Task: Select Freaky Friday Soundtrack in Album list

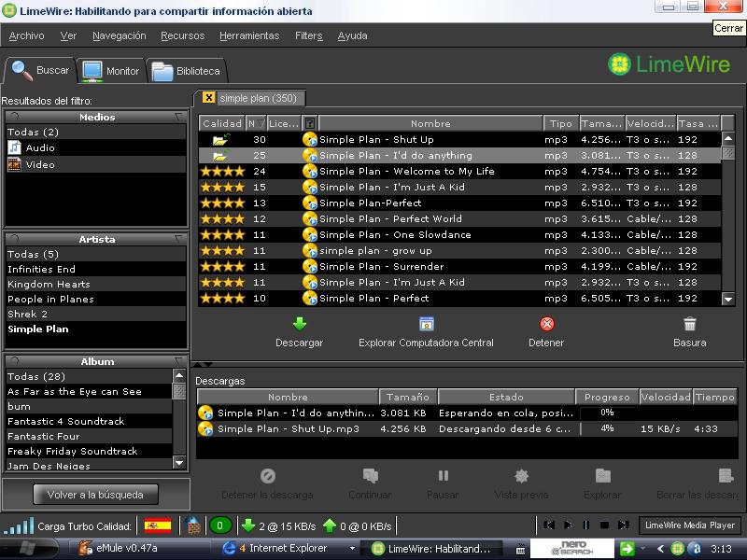Action: click(x=89, y=451)
